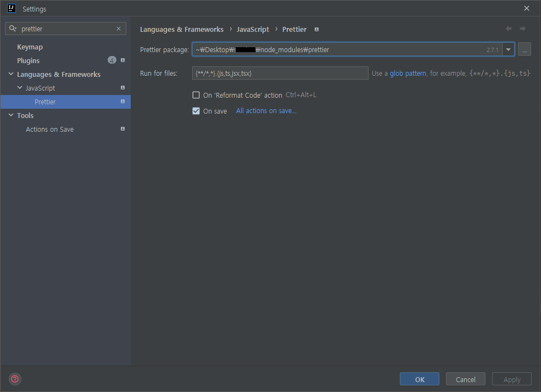Open the All actions on save link
Image resolution: width=541 pixels, height=392 pixels.
tap(266, 111)
